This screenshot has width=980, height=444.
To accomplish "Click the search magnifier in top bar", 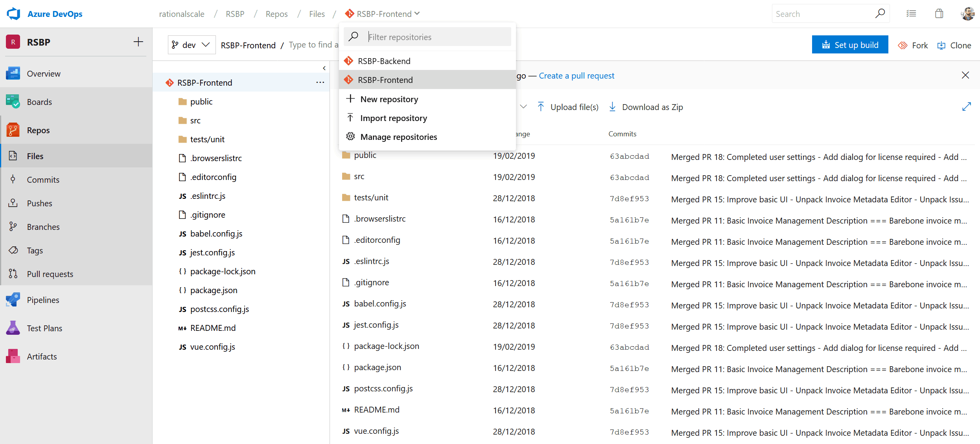I will pyautogui.click(x=880, y=14).
